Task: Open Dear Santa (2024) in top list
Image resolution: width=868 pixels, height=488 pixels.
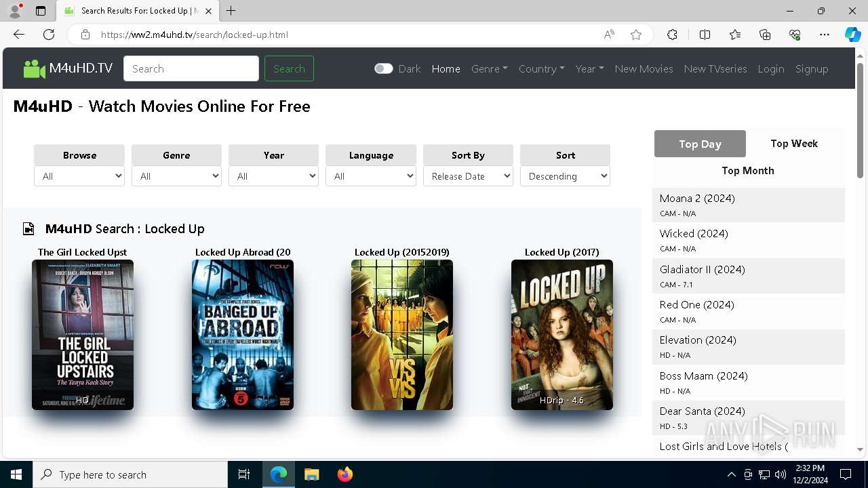Action: point(702,411)
